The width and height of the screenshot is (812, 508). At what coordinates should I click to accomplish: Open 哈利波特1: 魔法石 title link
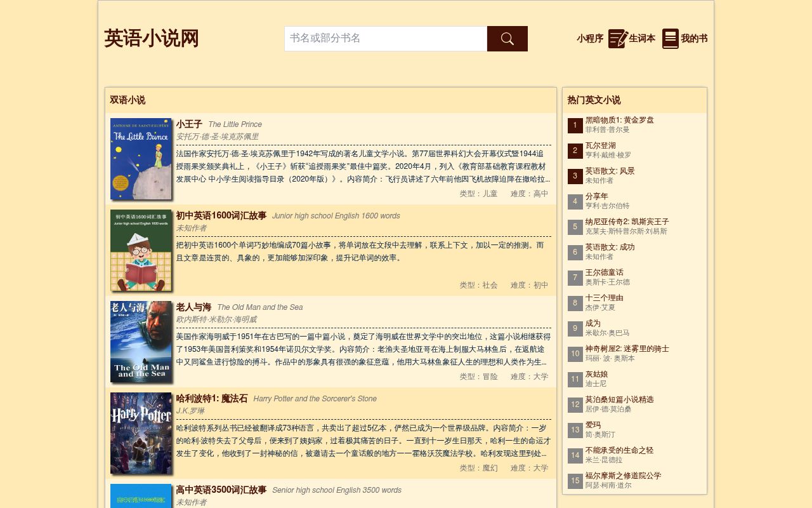coord(212,399)
